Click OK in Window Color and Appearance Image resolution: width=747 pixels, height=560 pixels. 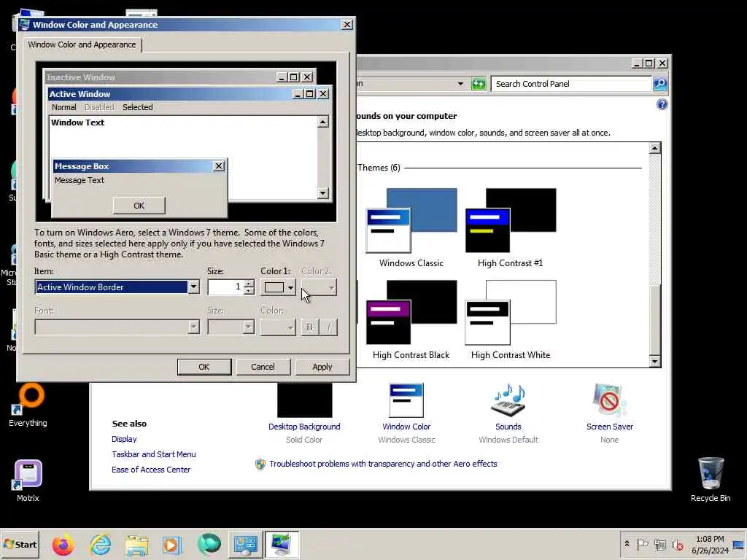(204, 367)
